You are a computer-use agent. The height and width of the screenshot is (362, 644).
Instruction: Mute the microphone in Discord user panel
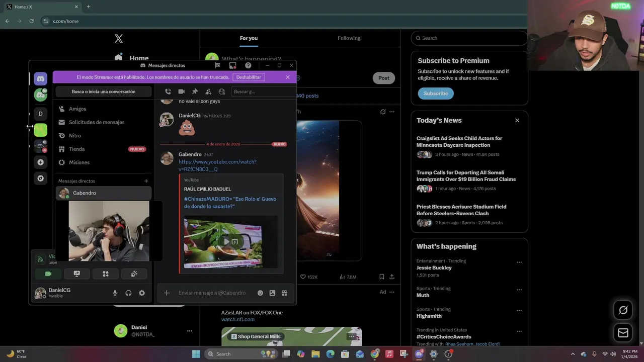(115, 293)
